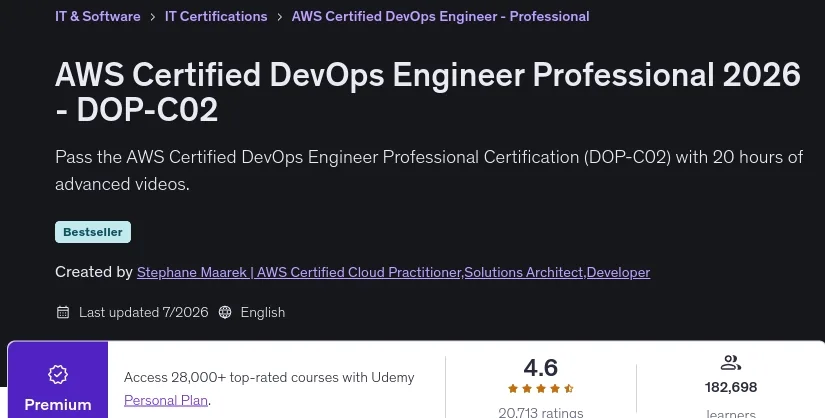Click the five-star rating row
Screen dimensions: 825x418
click(540, 389)
